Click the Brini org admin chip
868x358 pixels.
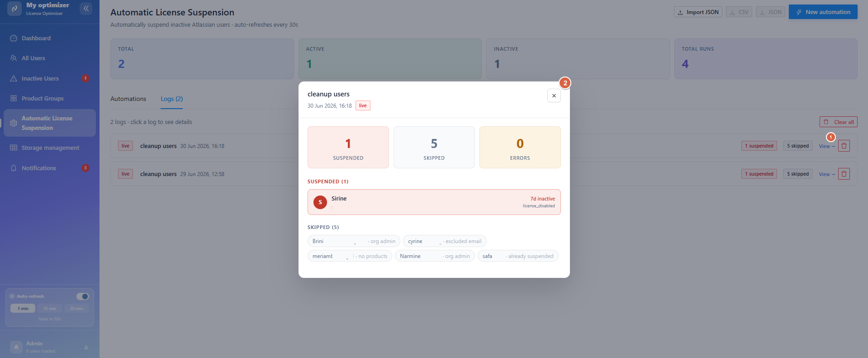point(354,241)
